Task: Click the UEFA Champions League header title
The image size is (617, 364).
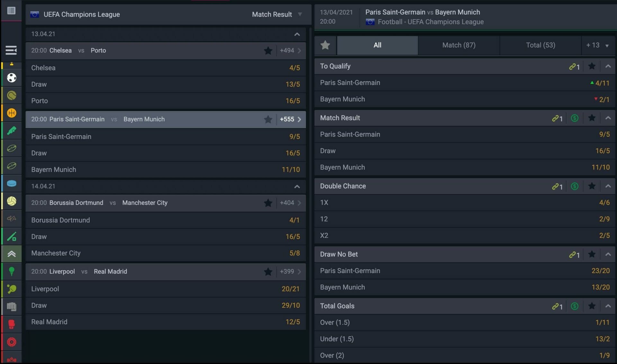Action: pyautogui.click(x=82, y=14)
